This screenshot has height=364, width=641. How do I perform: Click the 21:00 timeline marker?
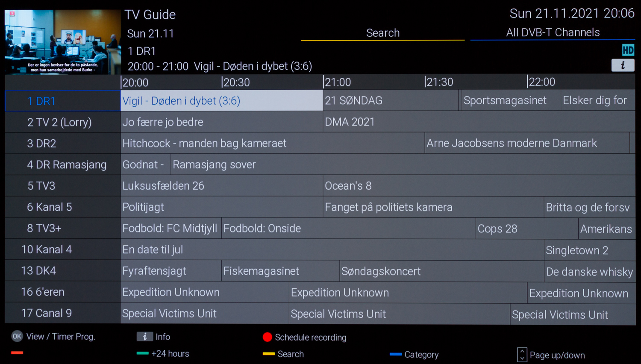[x=338, y=82]
